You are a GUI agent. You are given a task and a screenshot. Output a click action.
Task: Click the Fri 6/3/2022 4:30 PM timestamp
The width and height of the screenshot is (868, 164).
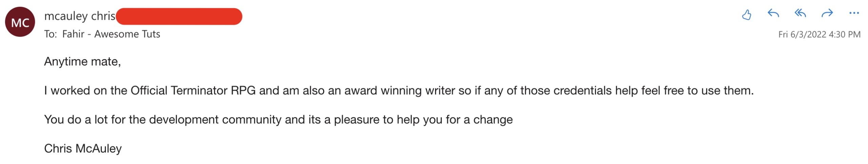[819, 34]
